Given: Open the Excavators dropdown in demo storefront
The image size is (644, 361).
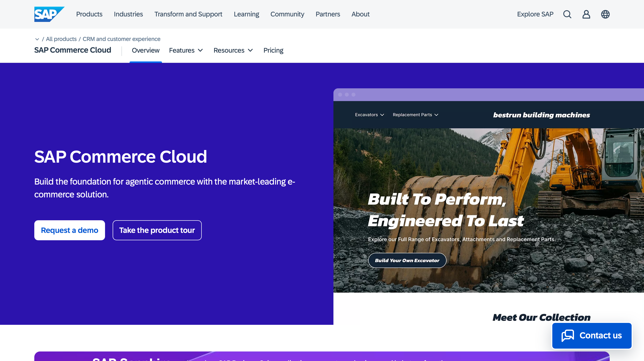Looking at the screenshot, I should [x=369, y=115].
